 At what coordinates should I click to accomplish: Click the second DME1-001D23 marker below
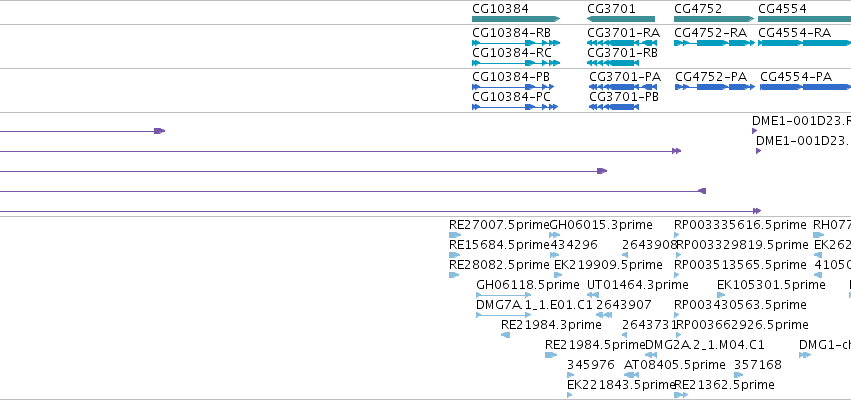coord(758,151)
